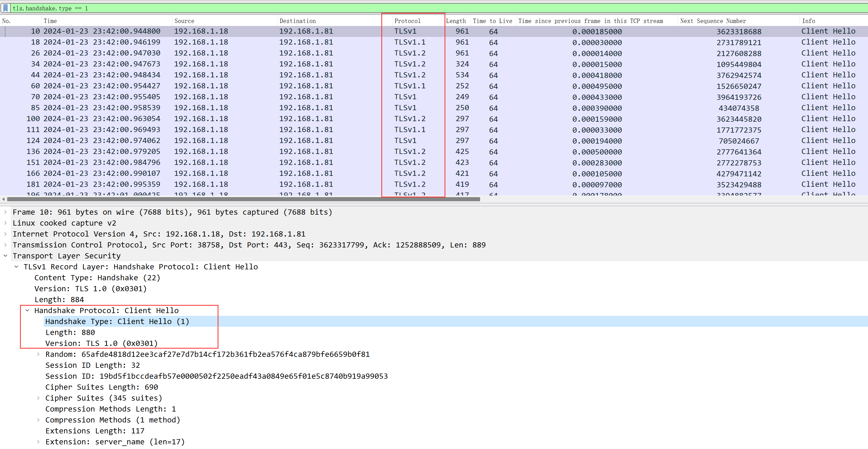Expand Transmission Control Protocol details
Screen dimensions: 868x449
5,245
